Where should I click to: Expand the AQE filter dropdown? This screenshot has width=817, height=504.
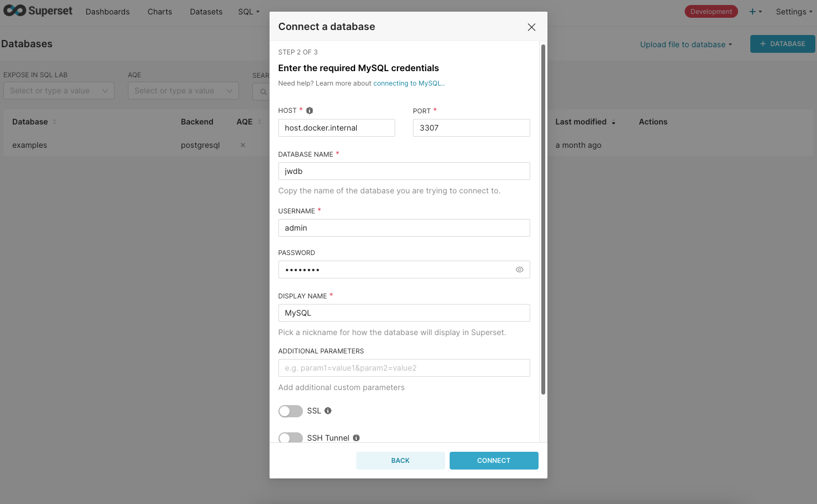pos(183,91)
